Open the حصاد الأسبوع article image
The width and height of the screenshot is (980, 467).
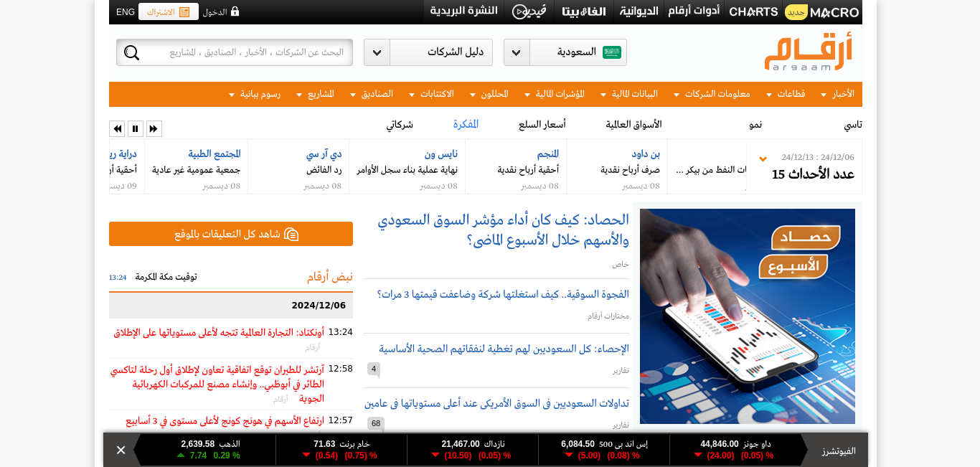point(748,316)
